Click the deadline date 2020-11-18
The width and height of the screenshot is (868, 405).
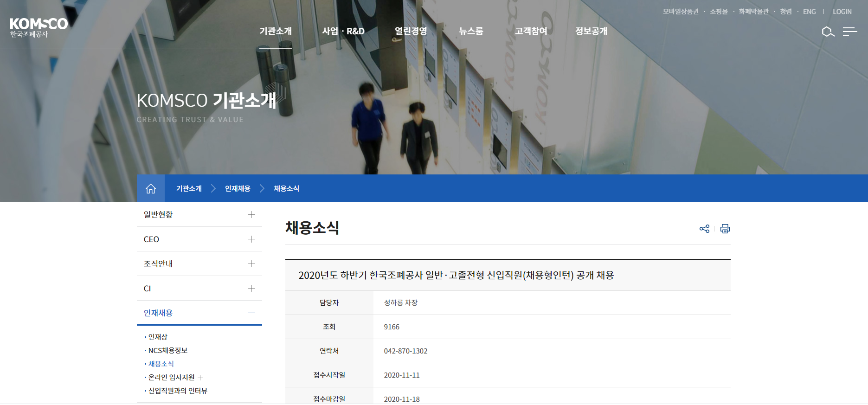[x=402, y=399]
